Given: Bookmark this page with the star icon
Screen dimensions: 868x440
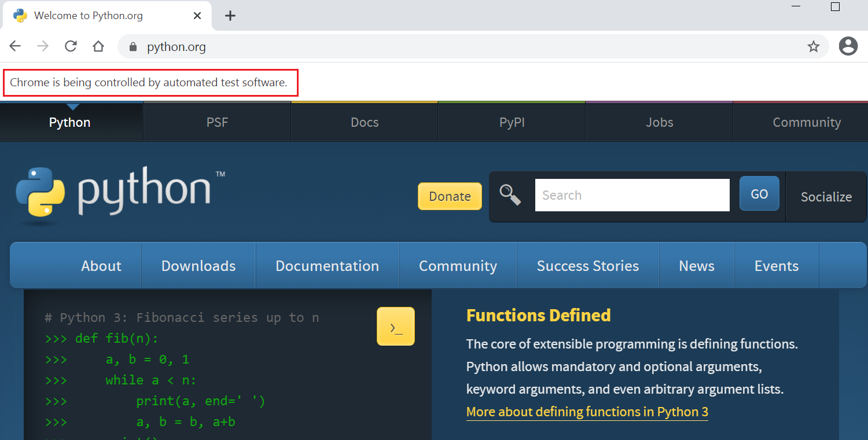Looking at the screenshot, I should (814, 47).
